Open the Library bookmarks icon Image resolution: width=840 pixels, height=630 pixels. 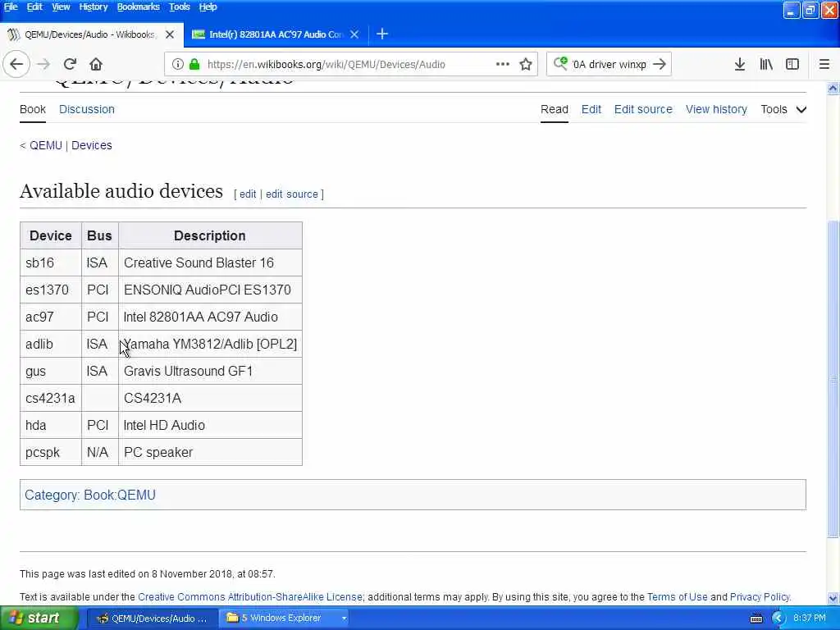(x=766, y=64)
